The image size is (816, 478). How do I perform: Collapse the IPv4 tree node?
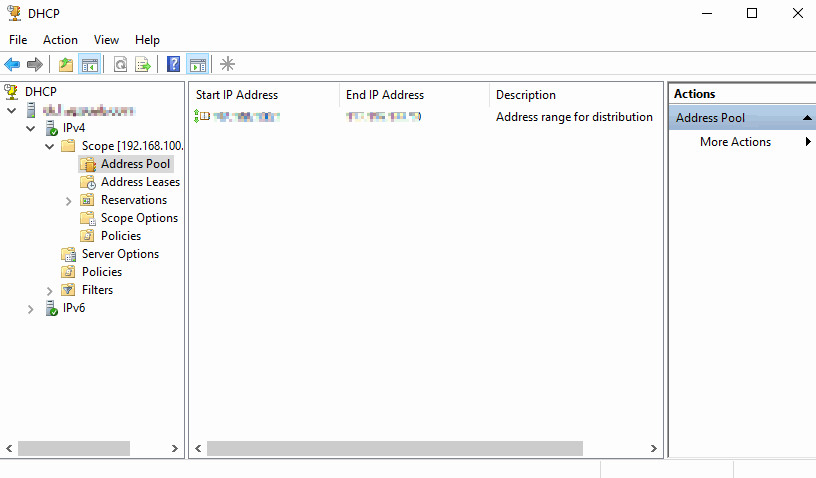31,128
